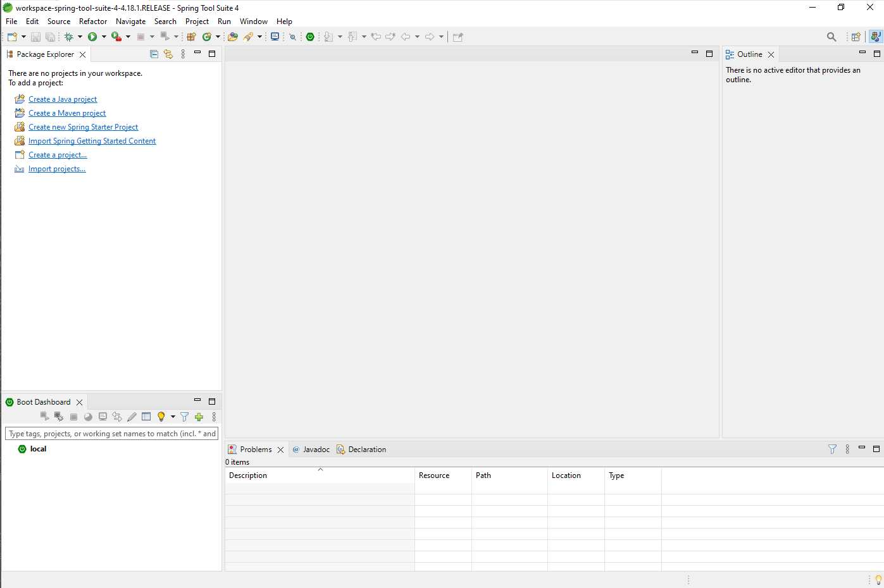This screenshot has height=588, width=884.
Task: Click the blue monitor console toolbar icon
Action: [x=275, y=37]
